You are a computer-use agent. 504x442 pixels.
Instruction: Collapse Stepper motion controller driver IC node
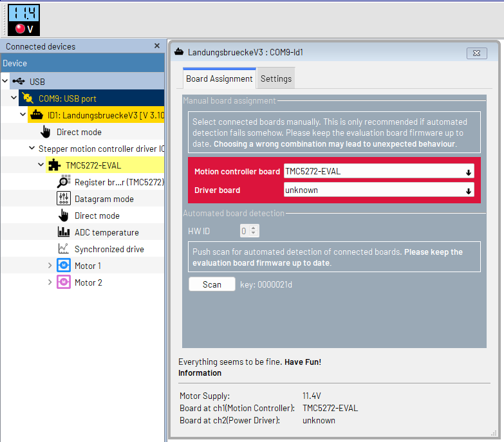point(32,148)
